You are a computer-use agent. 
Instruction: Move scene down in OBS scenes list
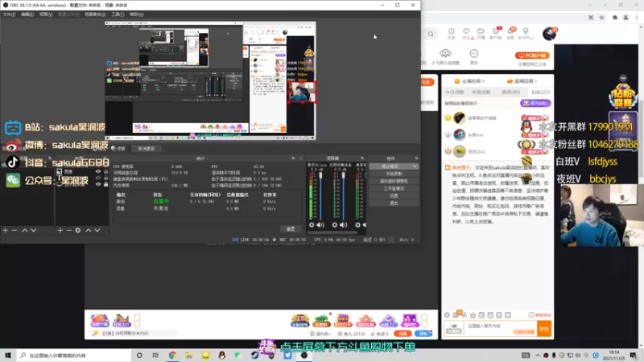34,231
